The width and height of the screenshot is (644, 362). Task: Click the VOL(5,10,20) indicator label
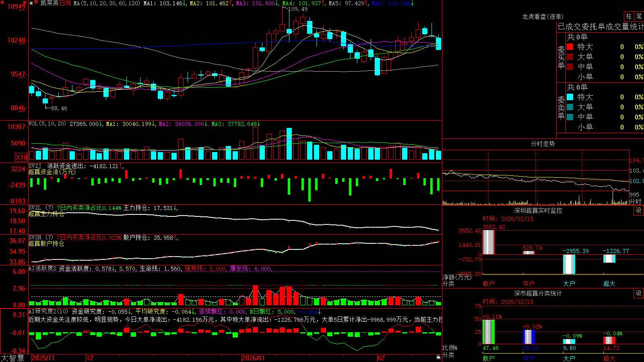[47, 124]
